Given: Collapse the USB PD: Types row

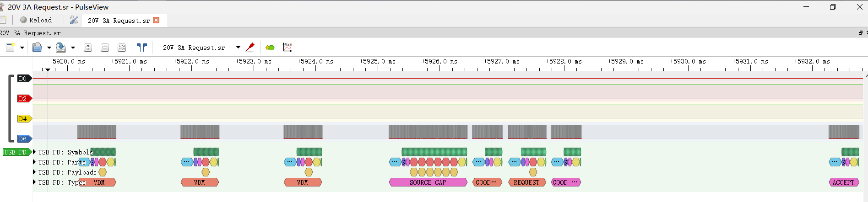Looking at the screenshot, I should coord(34,182).
